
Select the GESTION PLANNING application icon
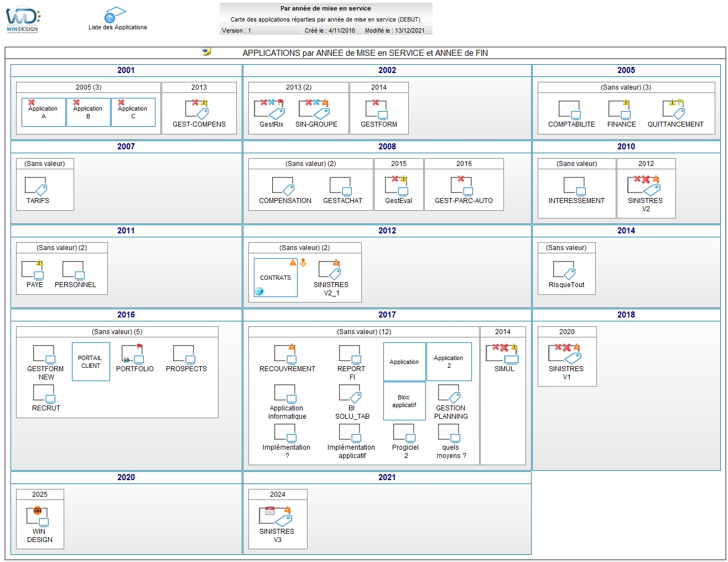point(449,393)
